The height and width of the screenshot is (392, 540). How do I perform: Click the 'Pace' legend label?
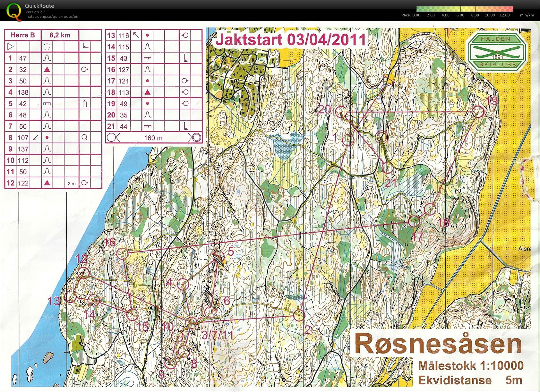point(406,15)
